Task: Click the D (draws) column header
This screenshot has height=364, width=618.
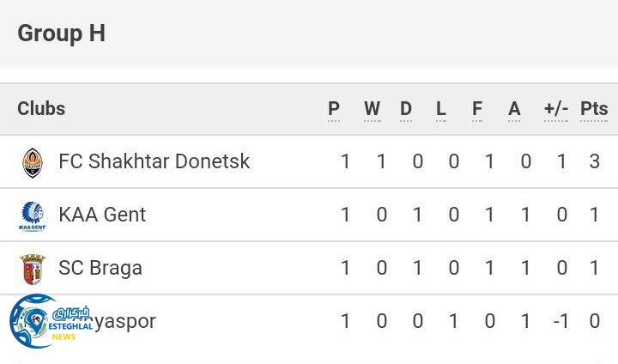Action: (x=406, y=109)
